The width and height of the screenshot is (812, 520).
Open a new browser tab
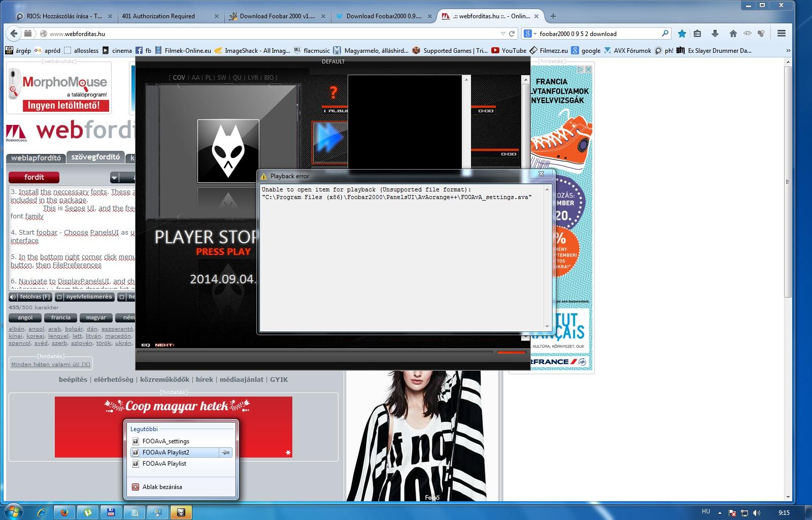click(x=553, y=16)
